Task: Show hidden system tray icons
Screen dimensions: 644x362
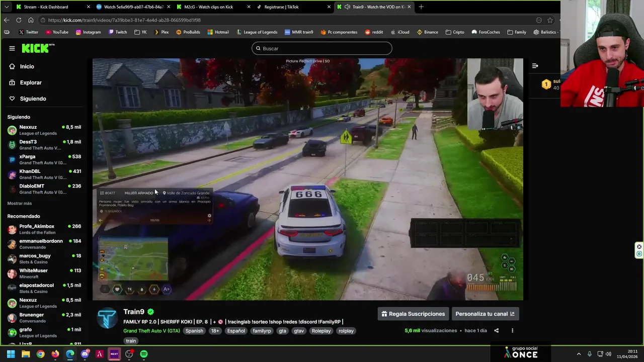Action: (x=579, y=354)
